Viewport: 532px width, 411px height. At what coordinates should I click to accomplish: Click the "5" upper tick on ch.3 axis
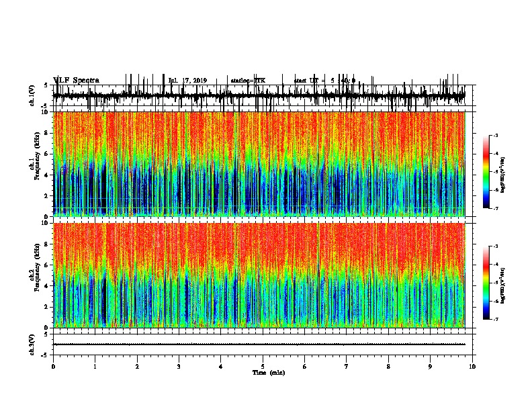click(x=46, y=334)
